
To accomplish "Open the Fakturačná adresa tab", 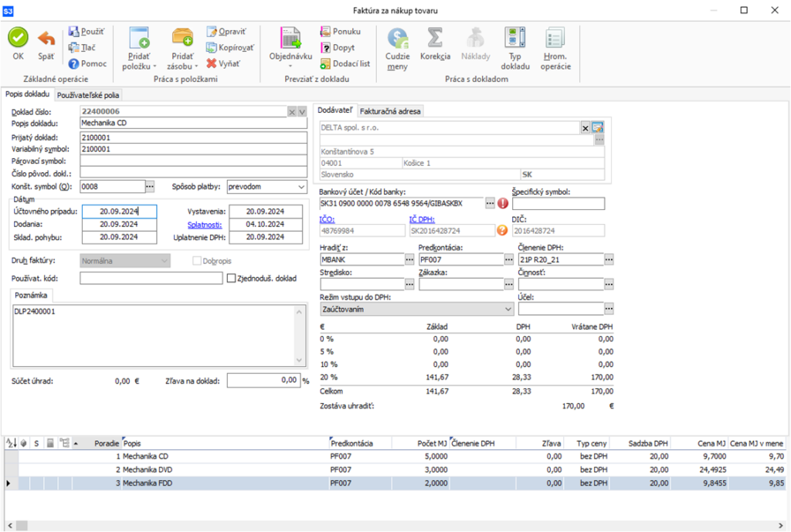I will click(390, 111).
